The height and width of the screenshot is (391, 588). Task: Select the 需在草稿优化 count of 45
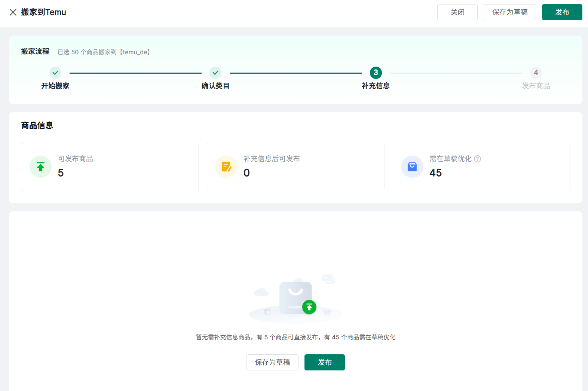pyautogui.click(x=435, y=173)
